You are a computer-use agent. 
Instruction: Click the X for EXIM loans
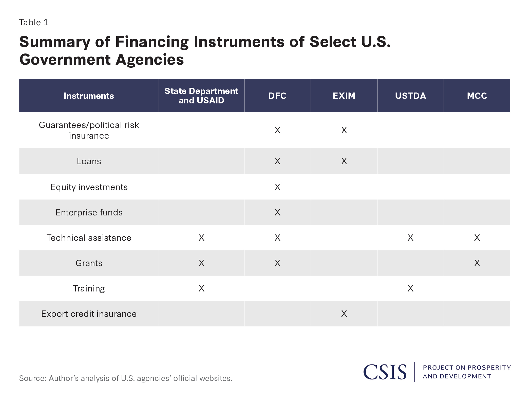click(x=344, y=161)
